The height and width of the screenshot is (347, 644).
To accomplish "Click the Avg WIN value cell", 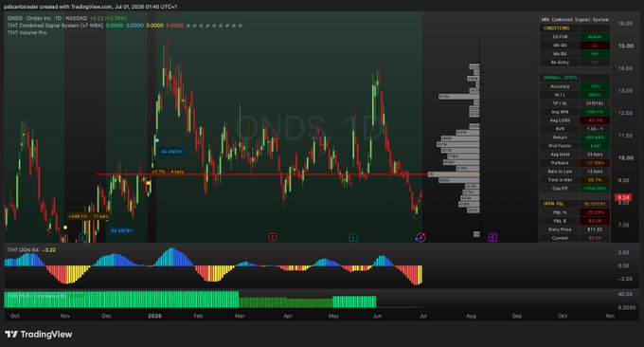I will pyautogui.click(x=595, y=112).
